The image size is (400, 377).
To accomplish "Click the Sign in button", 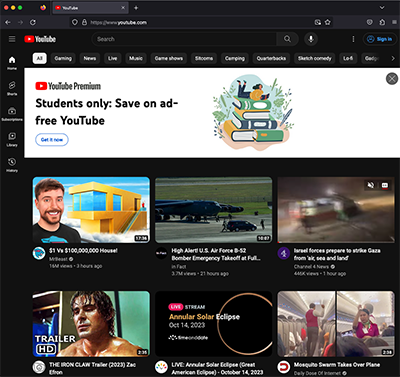I will 380,39.
